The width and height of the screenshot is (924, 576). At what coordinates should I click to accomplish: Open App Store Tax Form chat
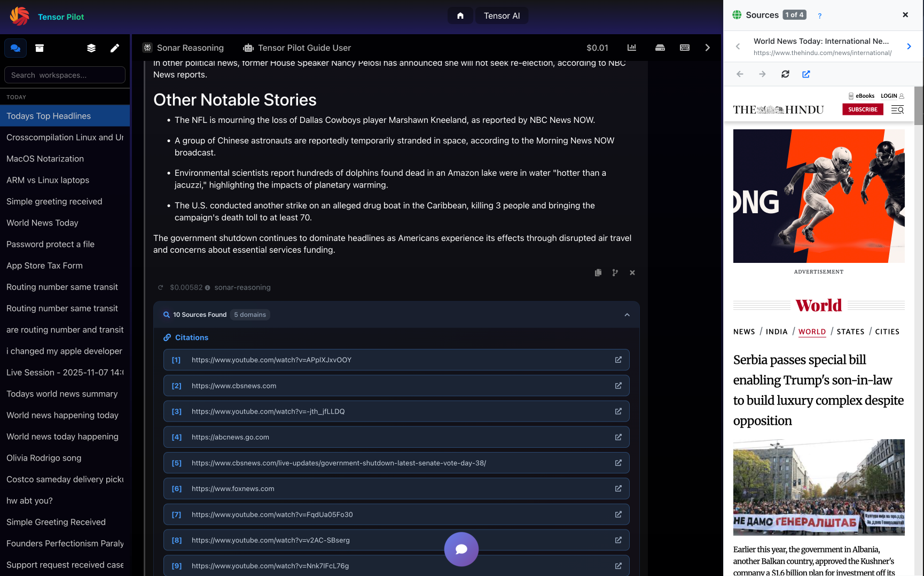point(65,266)
